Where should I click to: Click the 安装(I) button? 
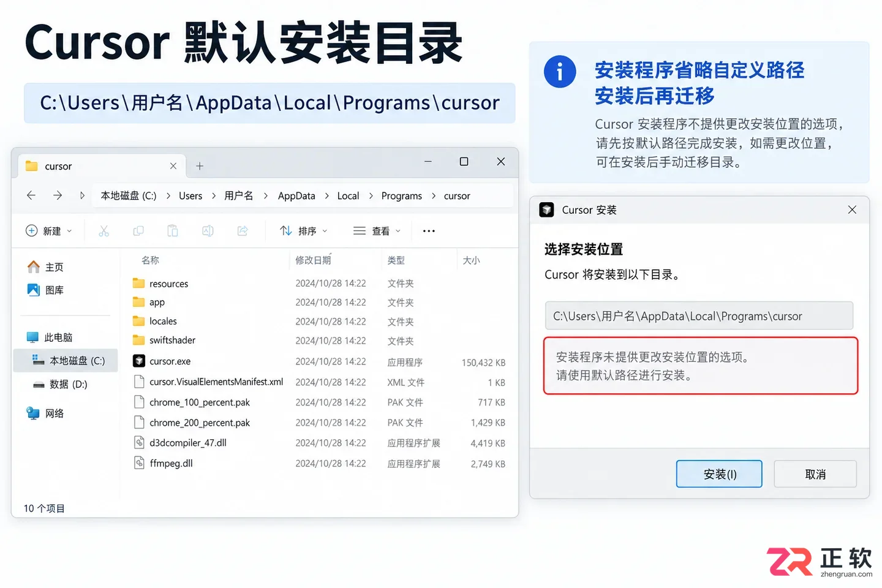(719, 474)
